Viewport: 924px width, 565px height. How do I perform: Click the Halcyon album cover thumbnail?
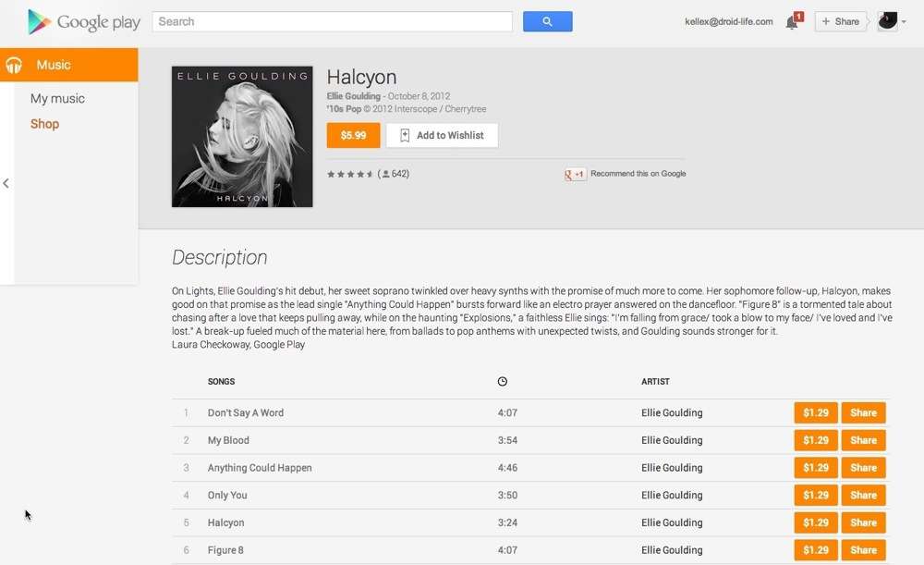pyautogui.click(x=242, y=136)
